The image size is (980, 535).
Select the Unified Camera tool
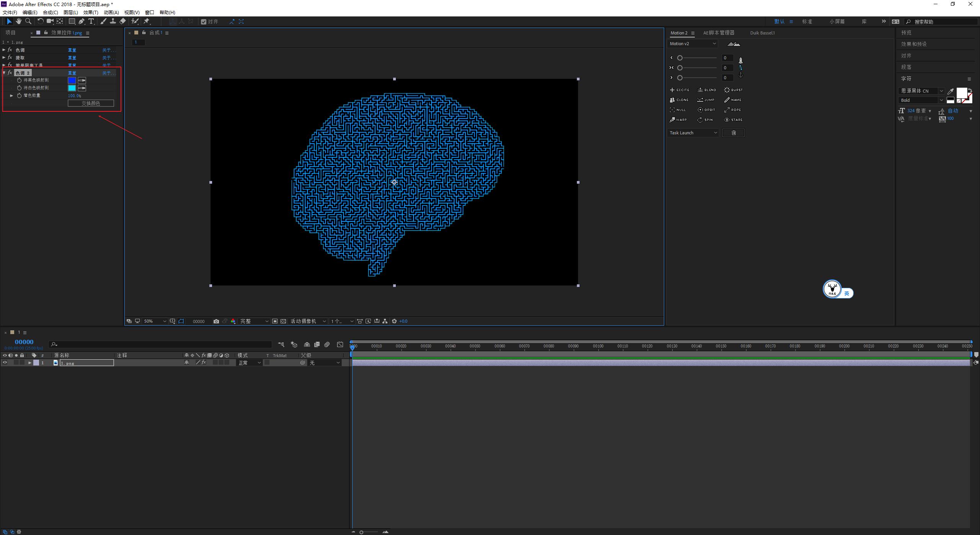click(50, 21)
